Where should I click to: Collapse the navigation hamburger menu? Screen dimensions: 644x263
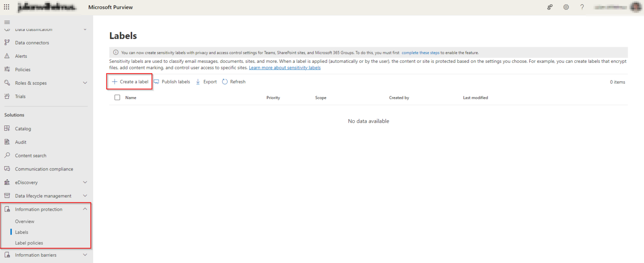(7, 22)
